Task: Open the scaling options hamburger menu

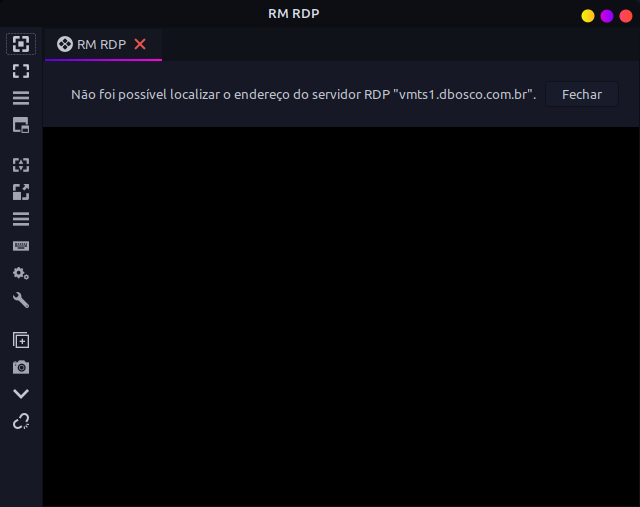Action: [21, 219]
